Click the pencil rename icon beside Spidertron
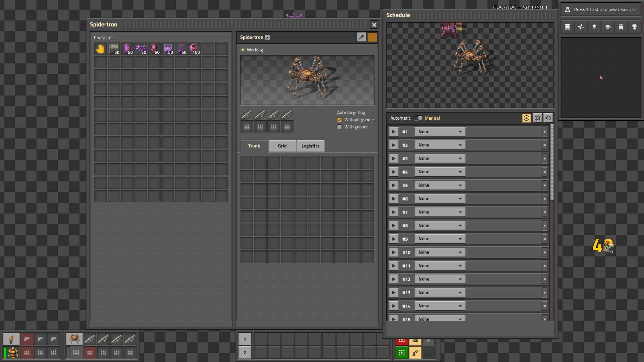The image size is (644, 362). (267, 38)
